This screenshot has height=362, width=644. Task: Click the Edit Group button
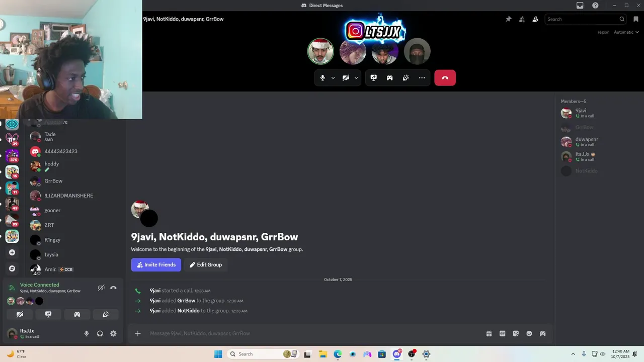pos(206,265)
